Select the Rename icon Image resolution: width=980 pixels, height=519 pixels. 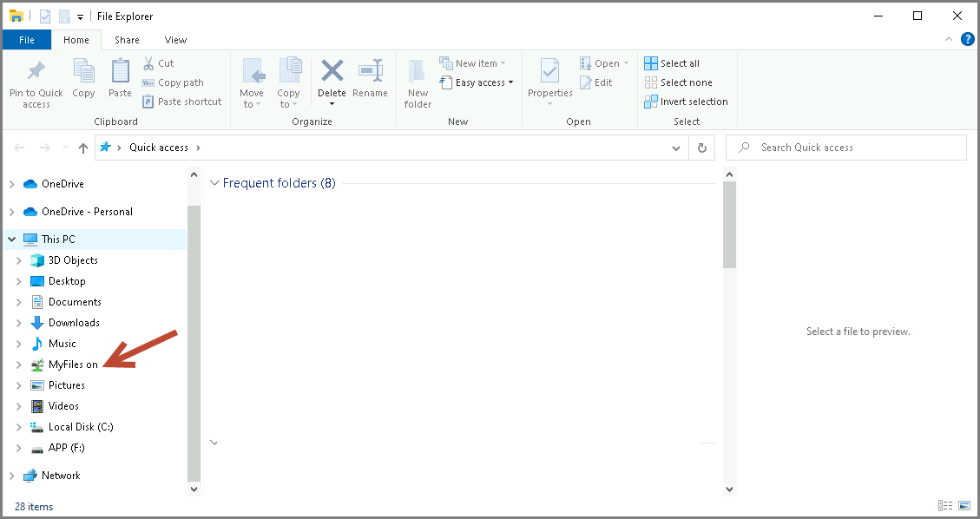[371, 76]
